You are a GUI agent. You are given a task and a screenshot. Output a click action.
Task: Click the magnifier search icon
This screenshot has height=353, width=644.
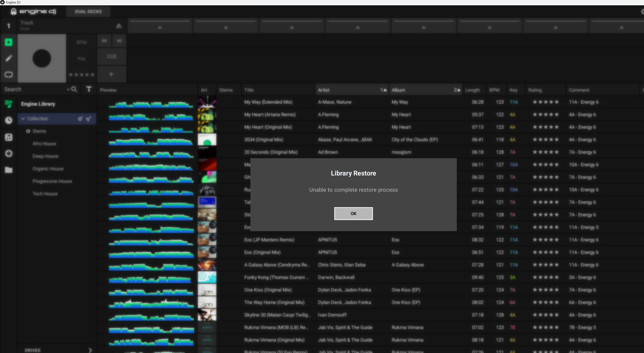[x=74, y=89]
